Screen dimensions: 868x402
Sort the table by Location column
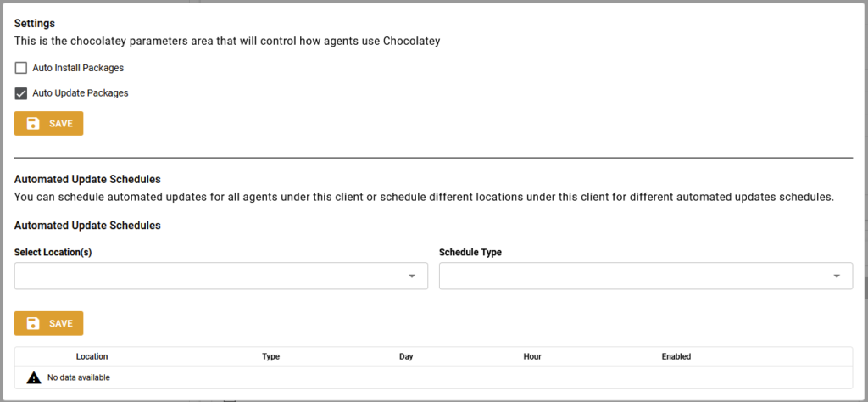coord(92,356)
